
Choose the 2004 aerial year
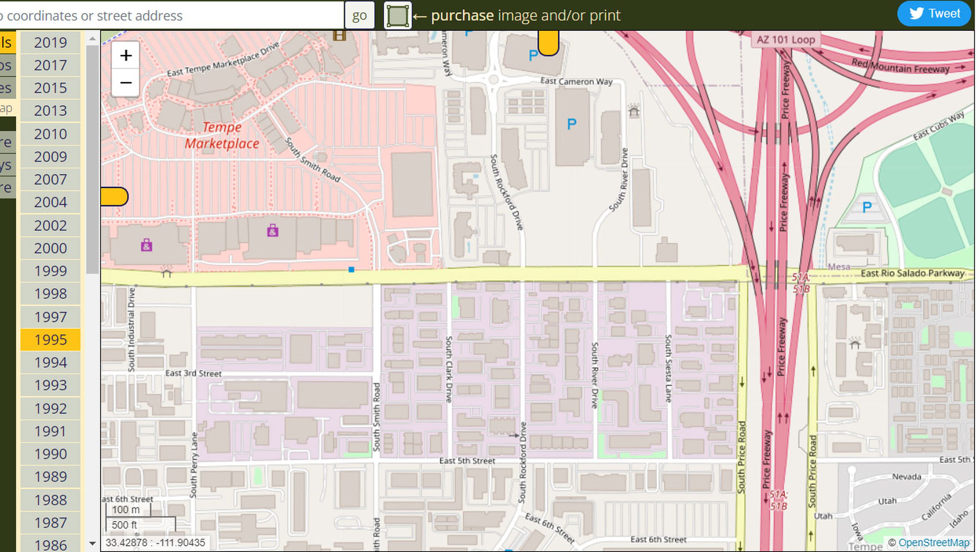[x=50, y=202]
